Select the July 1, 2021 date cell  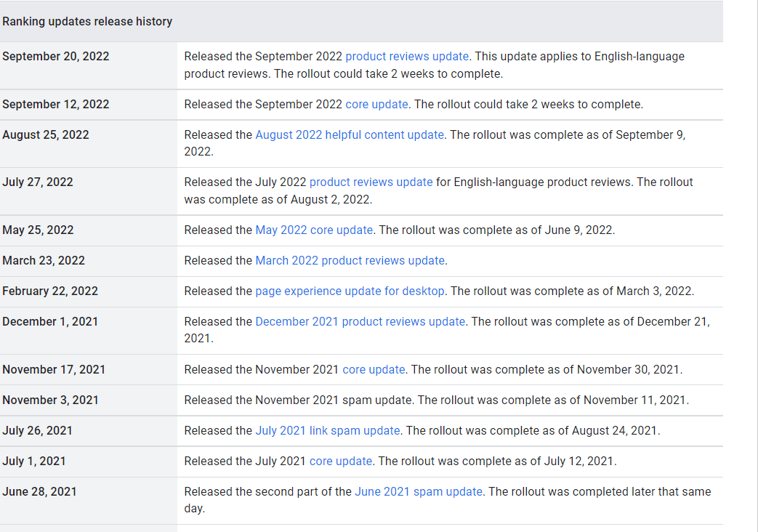point(89,462)
